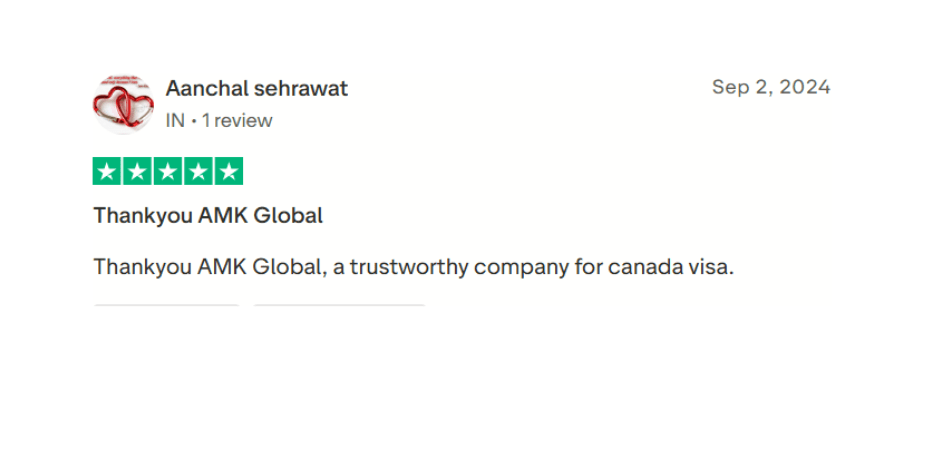Open the red hearts profile picture

(x=123, y=103)
